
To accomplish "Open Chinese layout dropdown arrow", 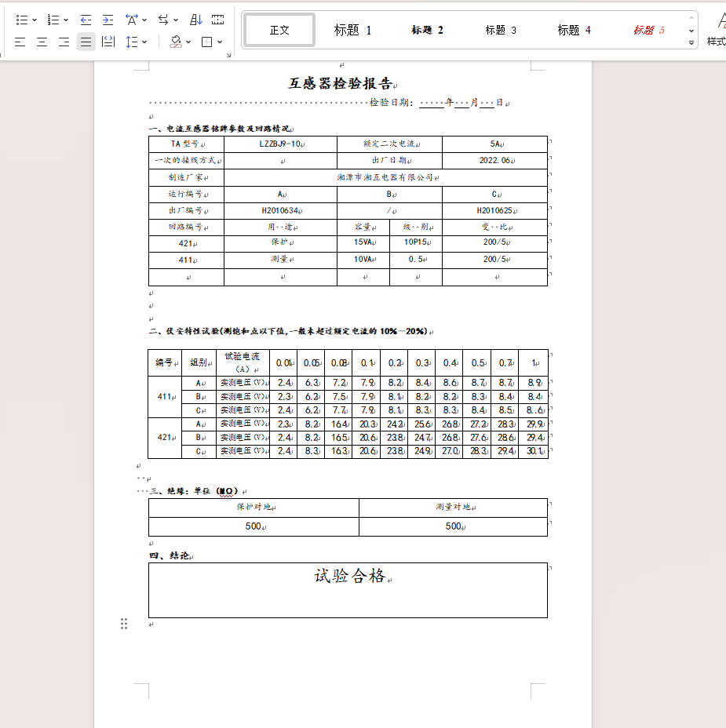I will click(x=144, y=20).
